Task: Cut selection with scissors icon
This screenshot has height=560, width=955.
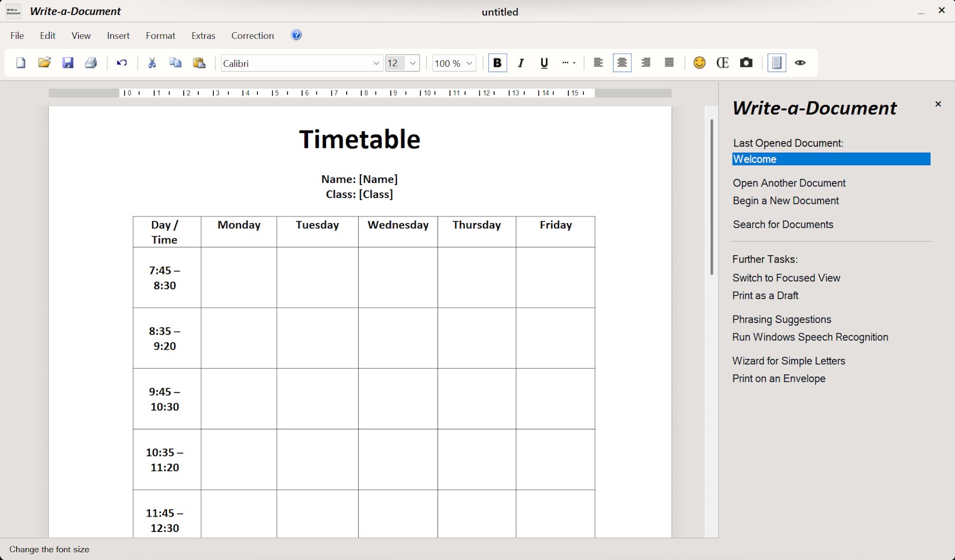Action: 152,63
